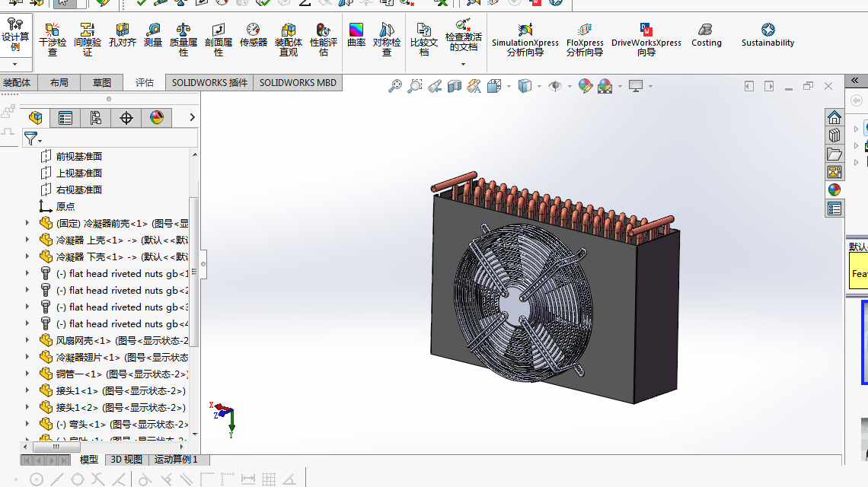Select 前视基准面 in the tree

click(x=79, y=156)
